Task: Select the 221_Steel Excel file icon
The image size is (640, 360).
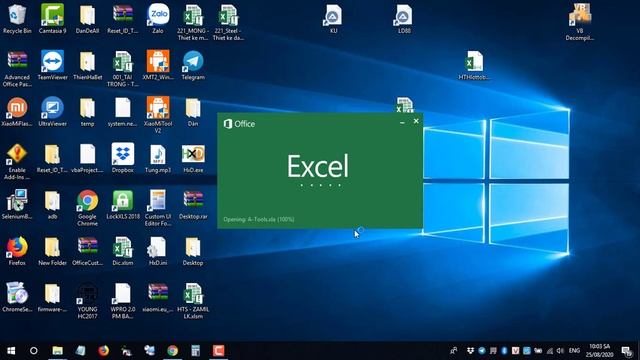Action: (x=228, y=22)
